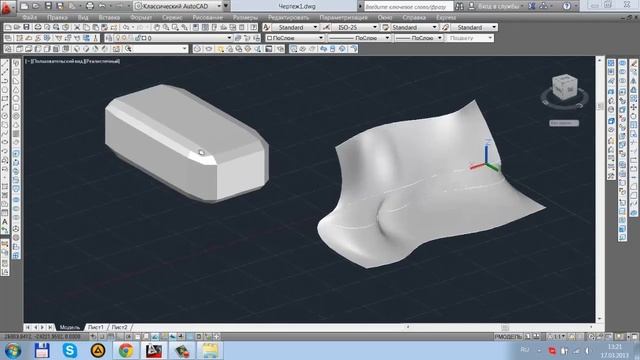The image size is (640, 360).
Task: Click the Вход в службы sign-in button
Action: point(495,6)
